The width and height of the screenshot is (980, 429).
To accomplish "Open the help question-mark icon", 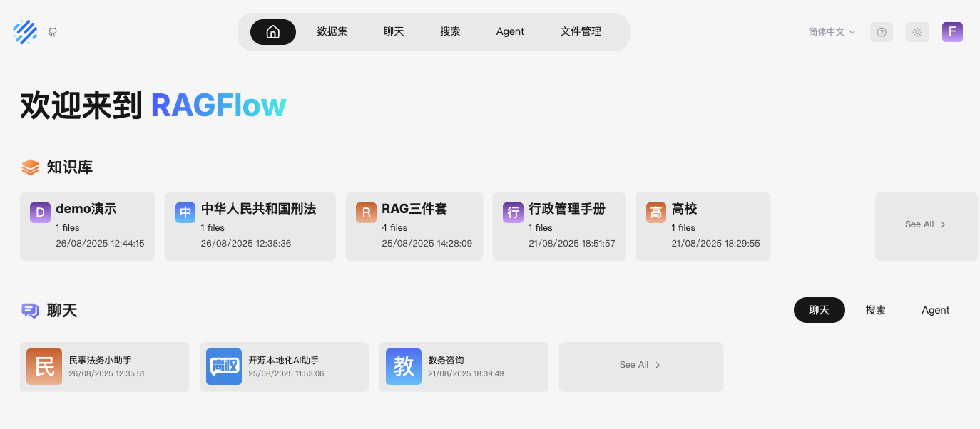I will tap(881, 31).
